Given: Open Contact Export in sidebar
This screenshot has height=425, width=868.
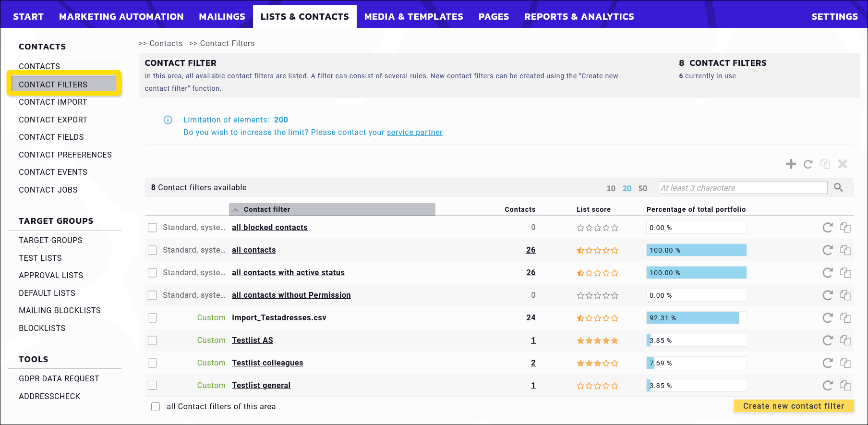Looking at the screenshot, I should [53, 120].
